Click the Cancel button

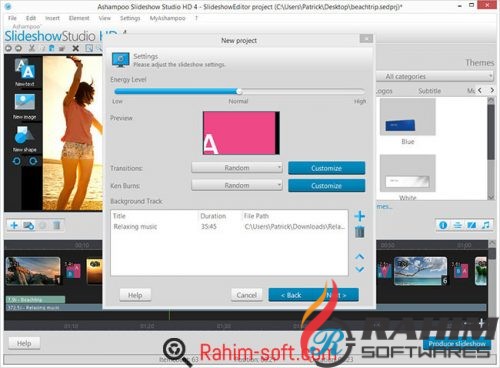point(247,295)
